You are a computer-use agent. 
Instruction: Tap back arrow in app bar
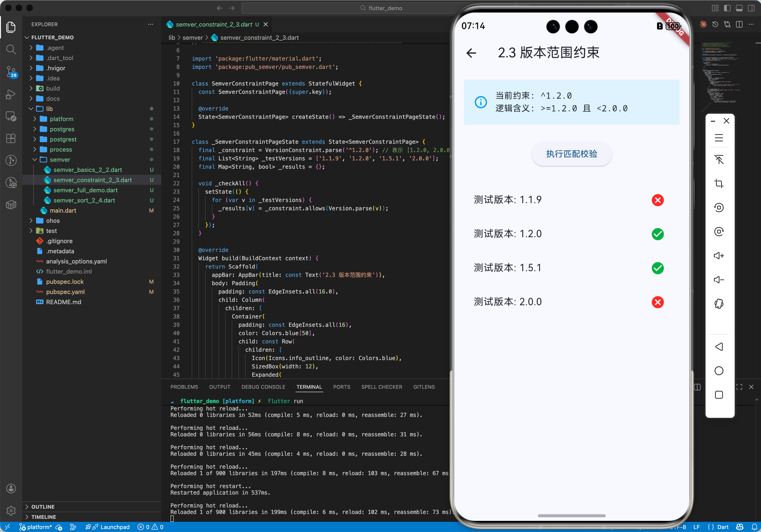tap(471, 53)
